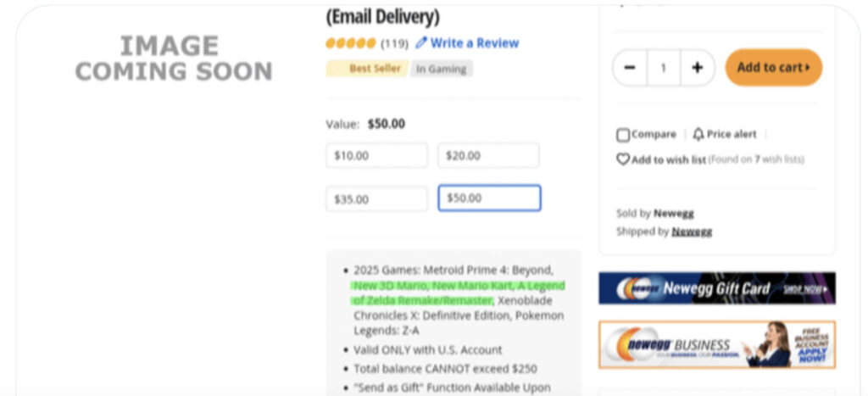Click the Newegg link after Shipped by
Screen dimensions: 868x396
[692, 231]
